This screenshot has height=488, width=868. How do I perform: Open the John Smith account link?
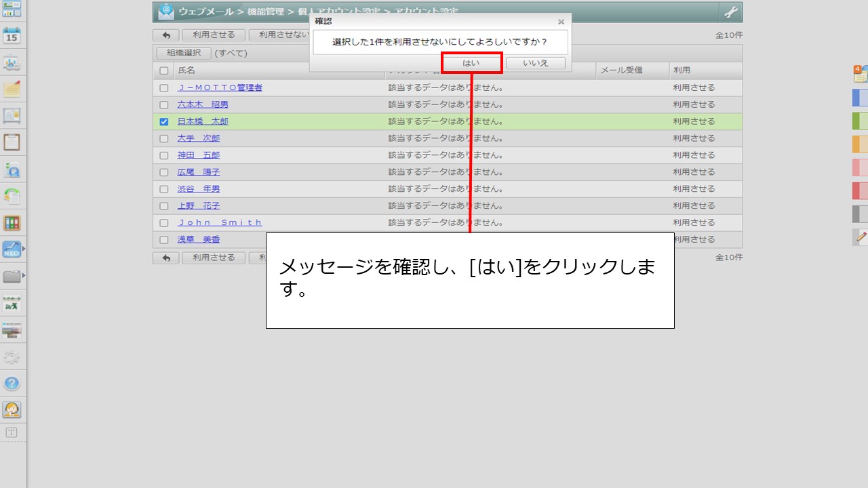(220, 223)
